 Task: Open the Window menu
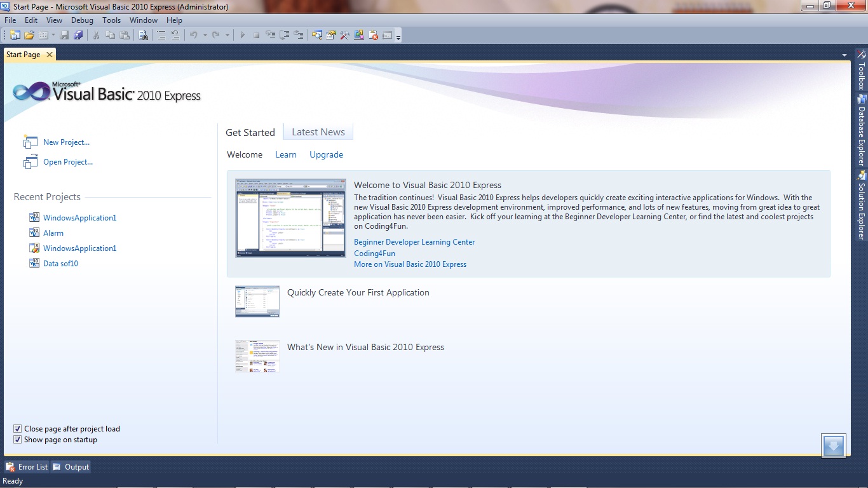pos(144,20)
